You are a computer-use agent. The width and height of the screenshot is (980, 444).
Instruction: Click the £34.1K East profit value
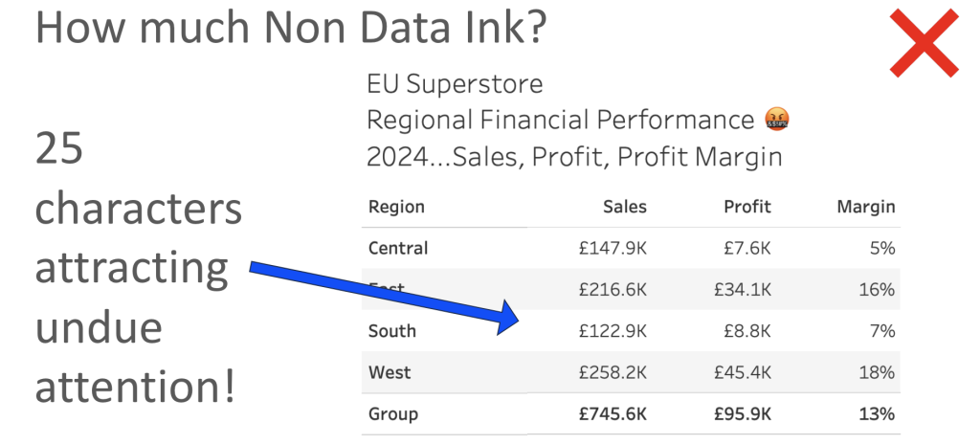743,290
